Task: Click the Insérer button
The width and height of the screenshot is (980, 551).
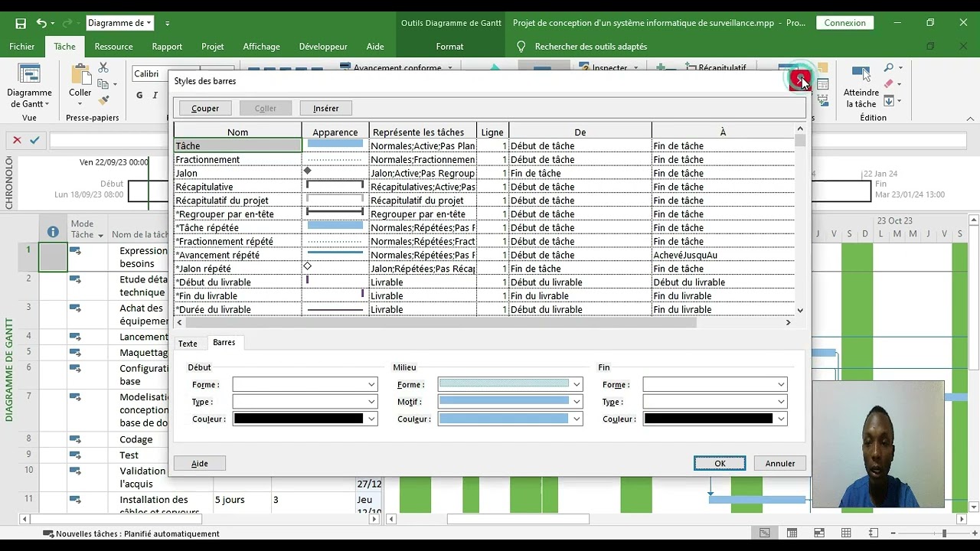Action: pos(325,108)
